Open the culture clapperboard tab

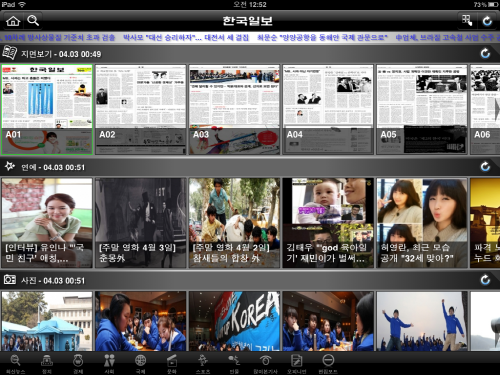coord(172,364)
